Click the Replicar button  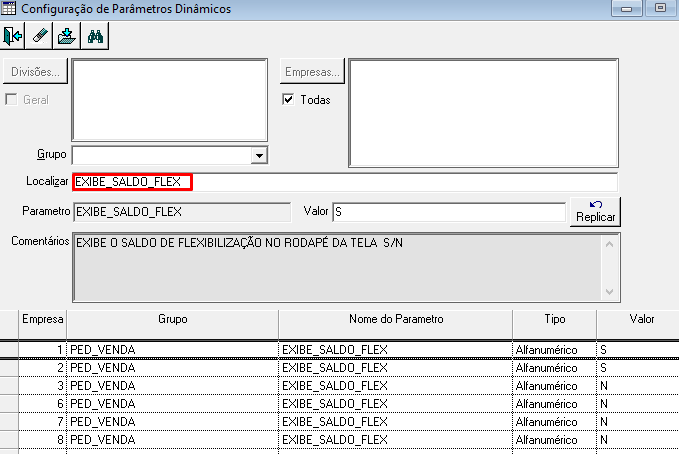tap(595, 211)
